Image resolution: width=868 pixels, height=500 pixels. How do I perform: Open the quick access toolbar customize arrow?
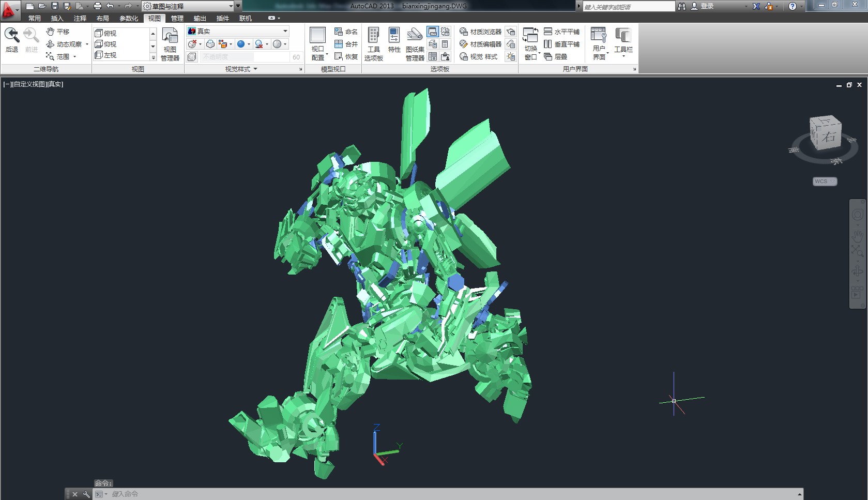pyautogui.click(x=238, y=6)
